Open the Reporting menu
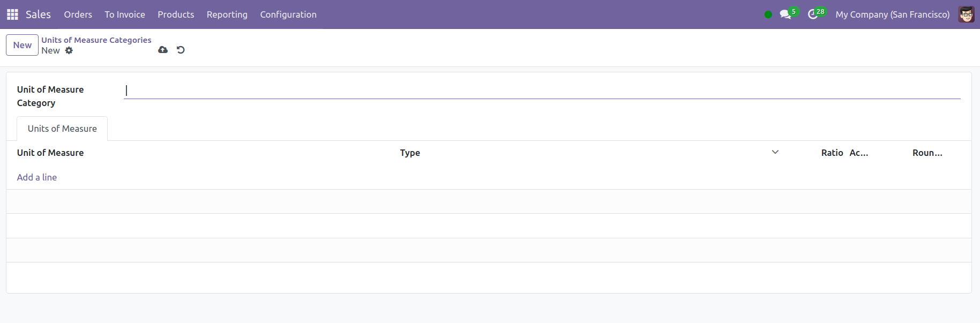980x323 pixels. click(x=227, y=14)
